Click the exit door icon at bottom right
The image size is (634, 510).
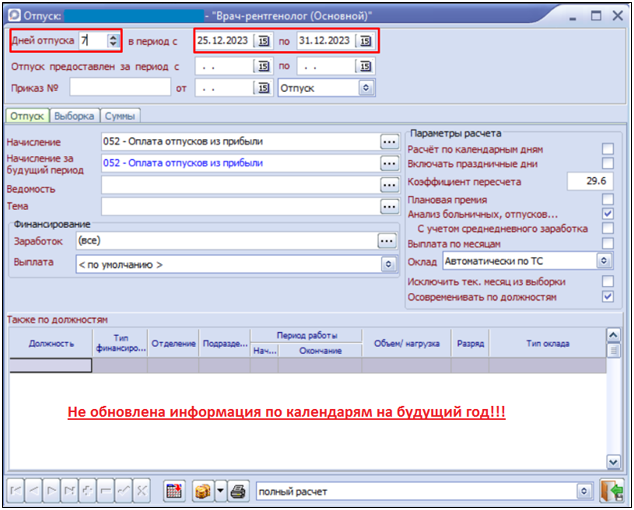pos(612,491)
